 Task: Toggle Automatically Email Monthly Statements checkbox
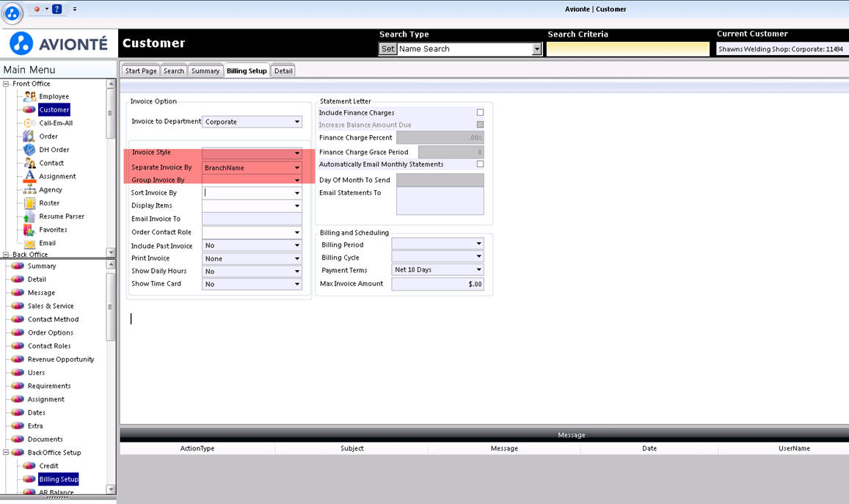pos(480,164)
